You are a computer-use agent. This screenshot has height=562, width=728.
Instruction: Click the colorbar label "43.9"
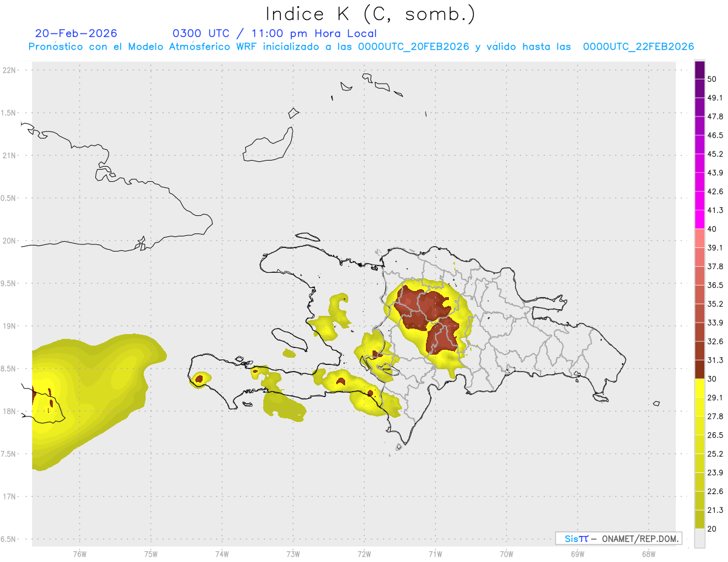pos(715,173)
